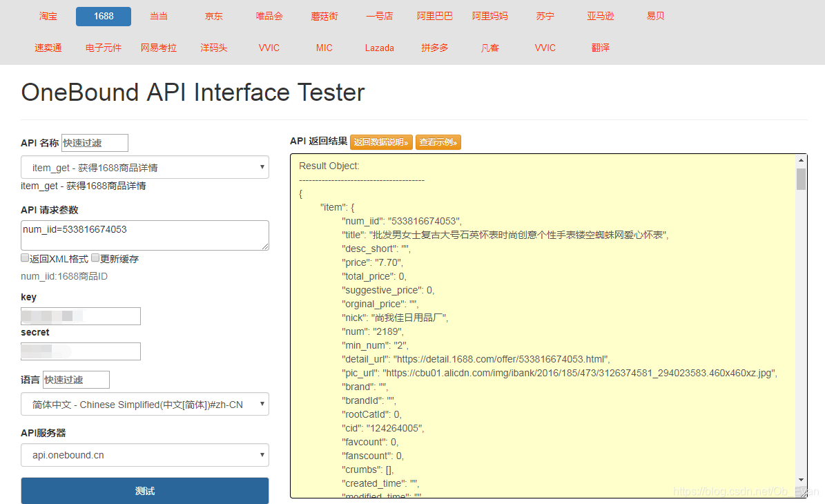Image resolution: width=825 pixels, height=504 pixels.
Task: Expand the item_get API name dropdown
Action: tap(145, 167)
